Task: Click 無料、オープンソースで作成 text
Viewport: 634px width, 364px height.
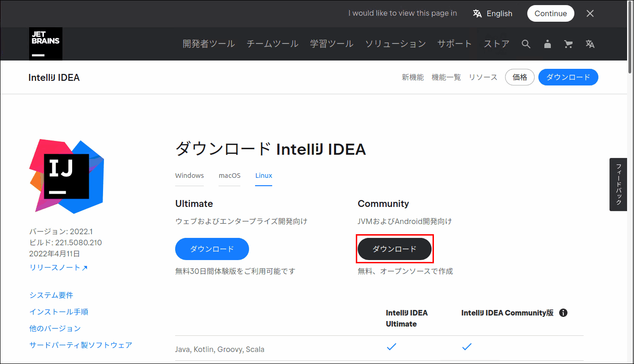Action: (x=405, y=271)
